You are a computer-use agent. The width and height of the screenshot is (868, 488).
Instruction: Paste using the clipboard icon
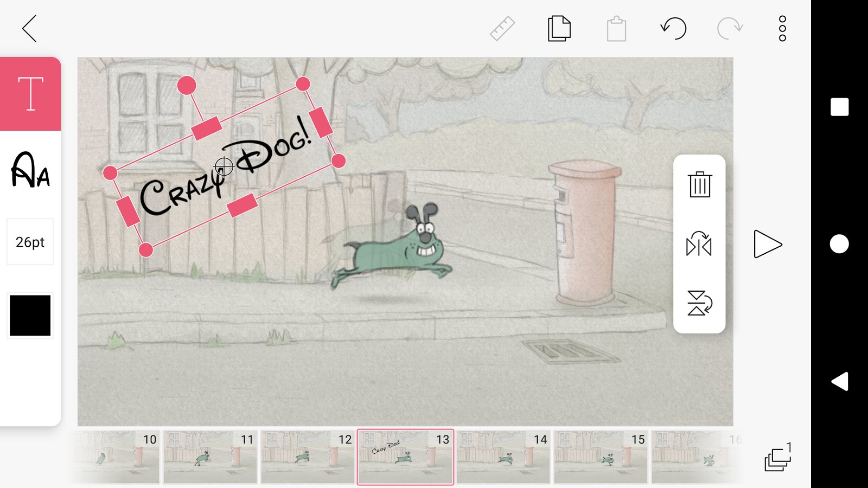[616, 29]
